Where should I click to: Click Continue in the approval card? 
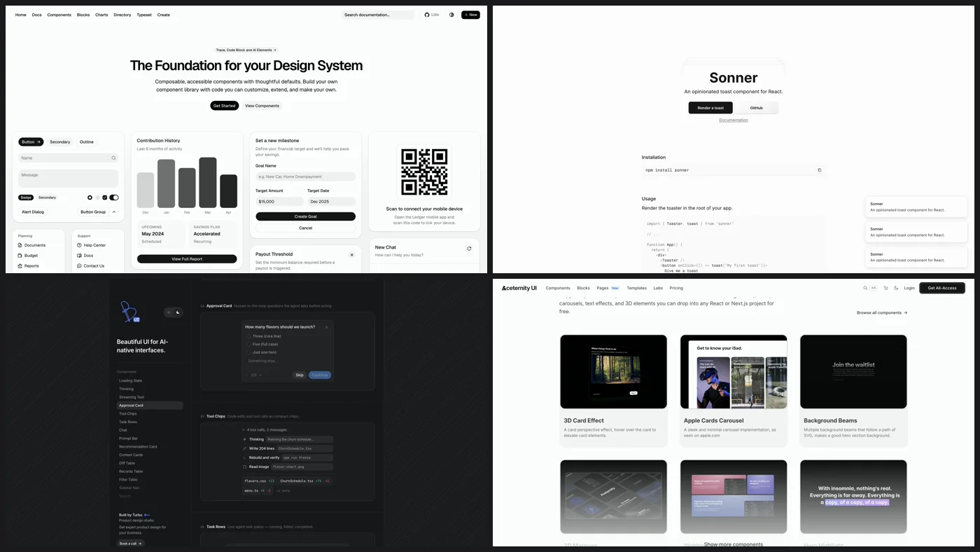click(x=320, y=375)
